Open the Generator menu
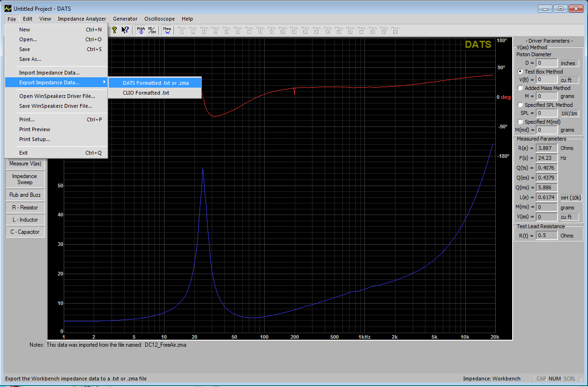 coord(125,19)
